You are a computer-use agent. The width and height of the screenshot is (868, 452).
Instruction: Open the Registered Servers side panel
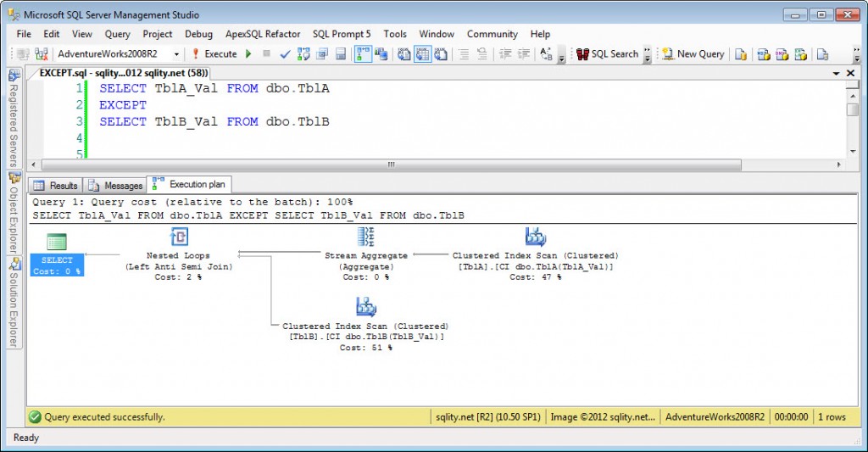14,118
